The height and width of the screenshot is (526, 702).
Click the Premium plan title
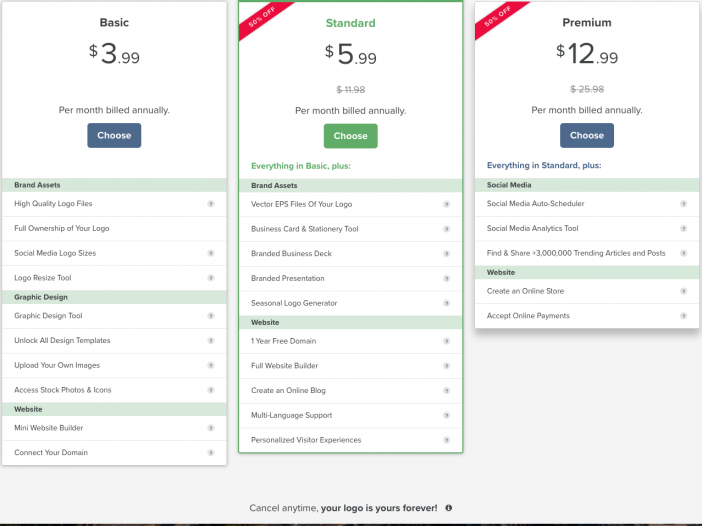586,22
